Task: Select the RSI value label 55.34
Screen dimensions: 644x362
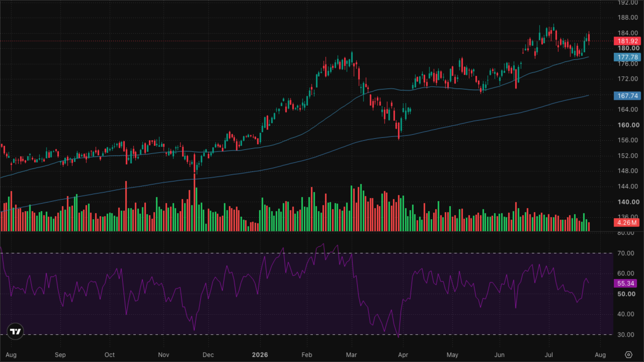Action: point(625,283)
